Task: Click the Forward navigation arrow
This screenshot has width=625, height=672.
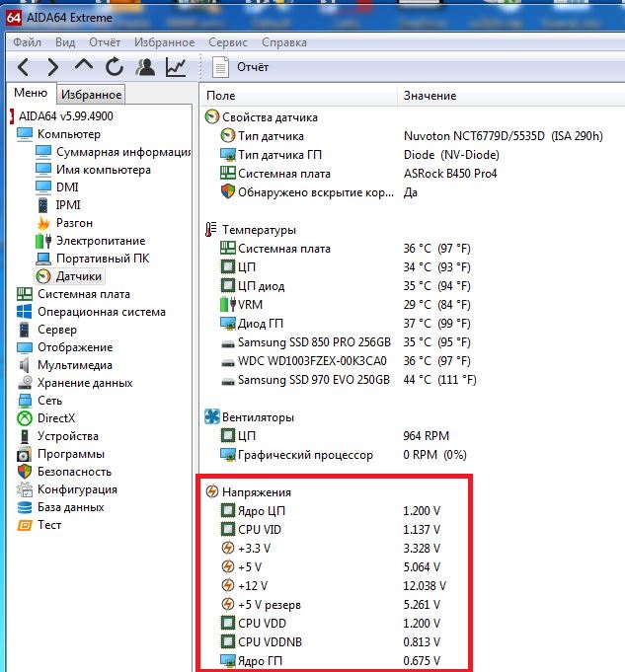Action: [52, 67]
